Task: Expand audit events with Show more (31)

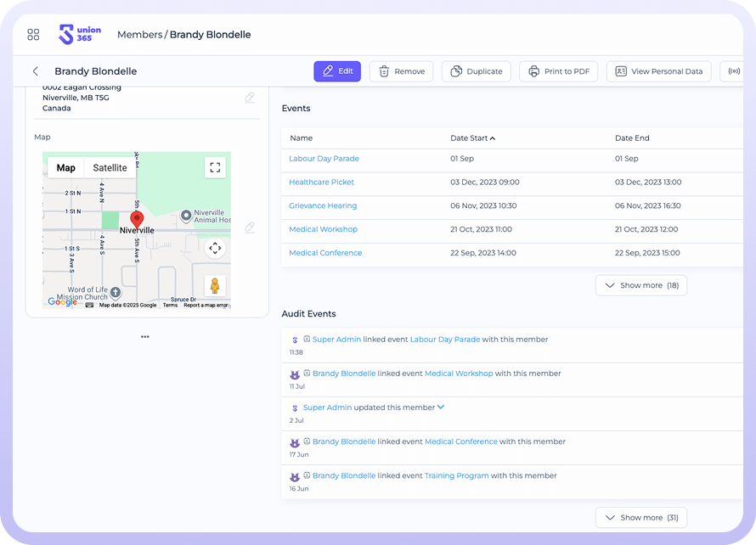Action: (x=640, y=517)
